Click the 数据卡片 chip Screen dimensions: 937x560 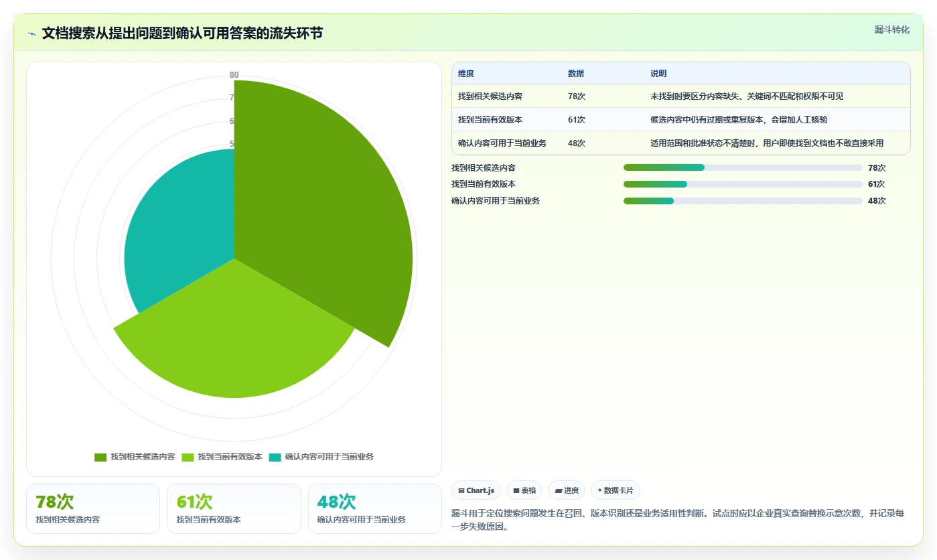click(x=616, y=490)
